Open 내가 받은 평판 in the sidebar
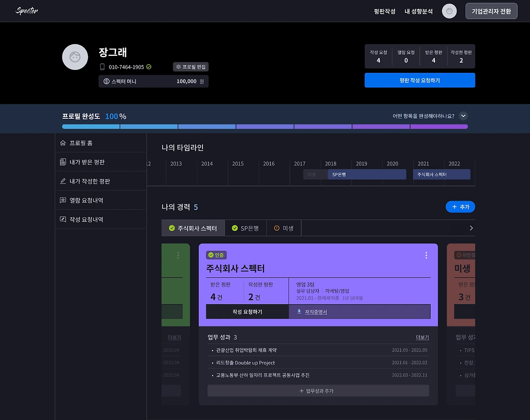 click(101, 162)
